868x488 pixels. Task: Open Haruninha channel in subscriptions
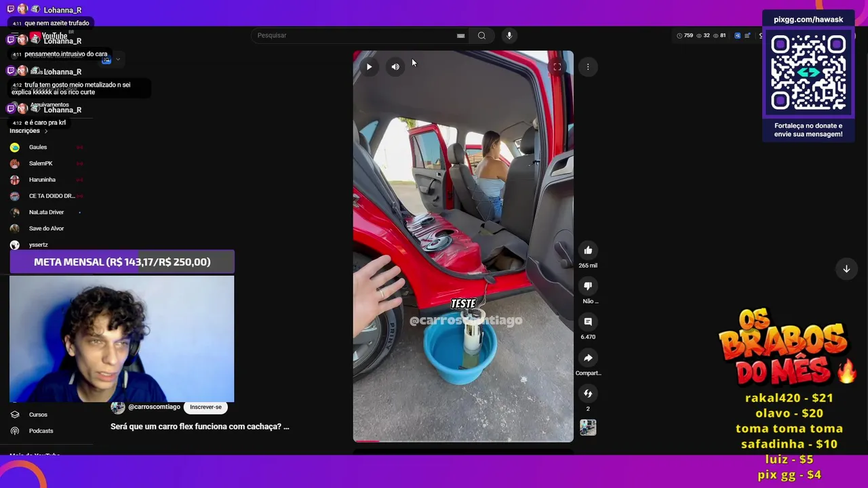coord(42,180)
